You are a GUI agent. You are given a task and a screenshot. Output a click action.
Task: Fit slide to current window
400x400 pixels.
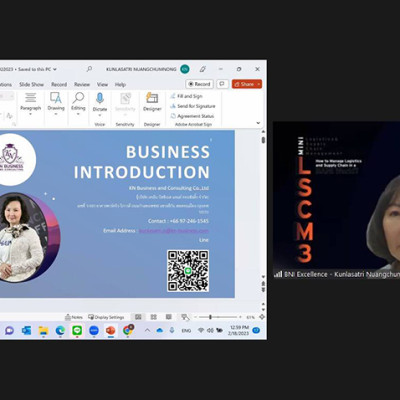click(262, 317)
